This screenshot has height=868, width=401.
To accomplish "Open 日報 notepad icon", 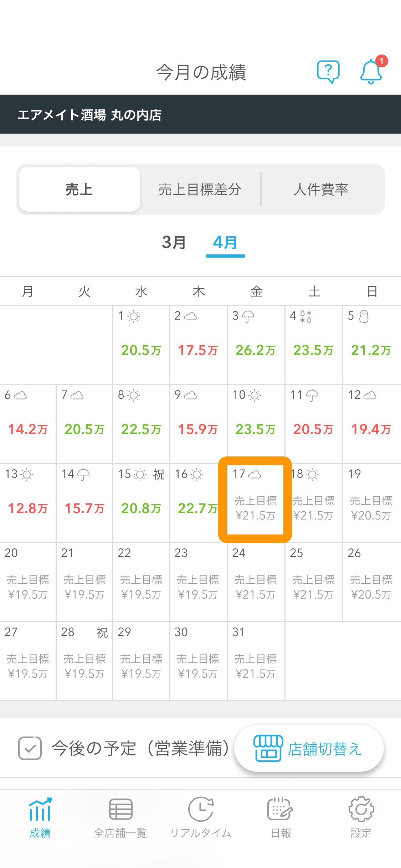I will pyautogui.click(x=280, y=809).
